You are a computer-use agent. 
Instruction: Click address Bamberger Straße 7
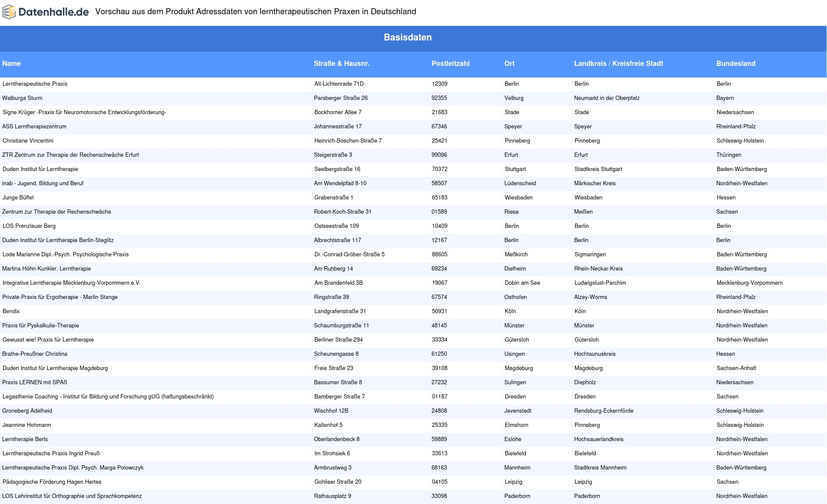point(340,397)
